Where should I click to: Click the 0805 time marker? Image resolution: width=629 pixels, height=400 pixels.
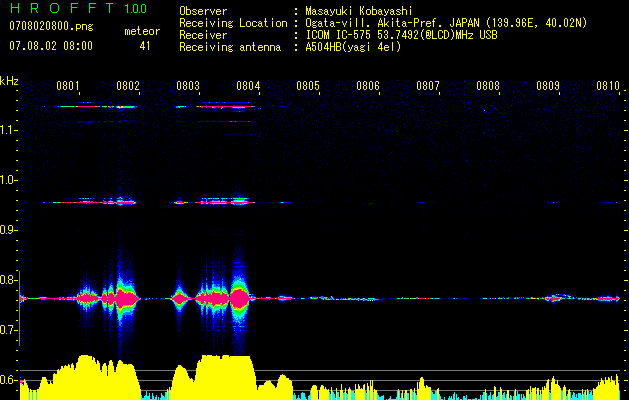[308, 86]
